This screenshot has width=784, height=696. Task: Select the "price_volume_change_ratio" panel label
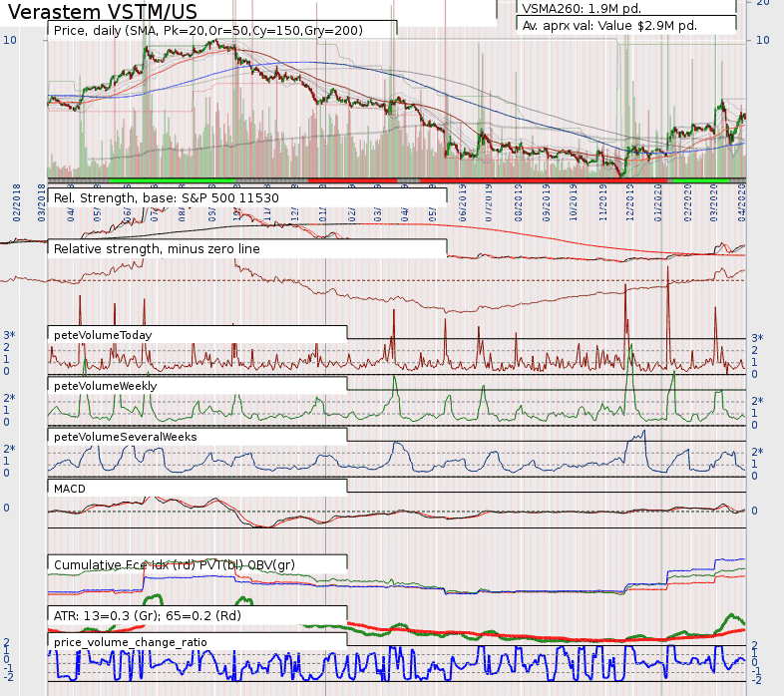point(130,642)
